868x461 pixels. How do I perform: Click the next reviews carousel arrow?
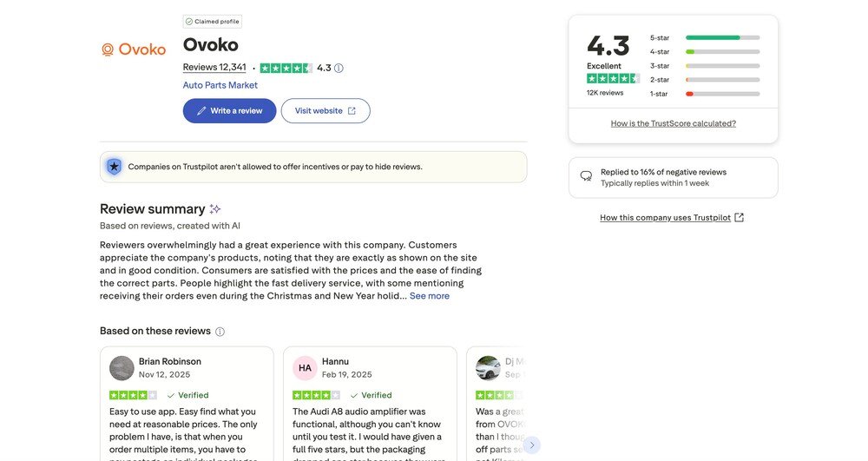click(532, 445)
